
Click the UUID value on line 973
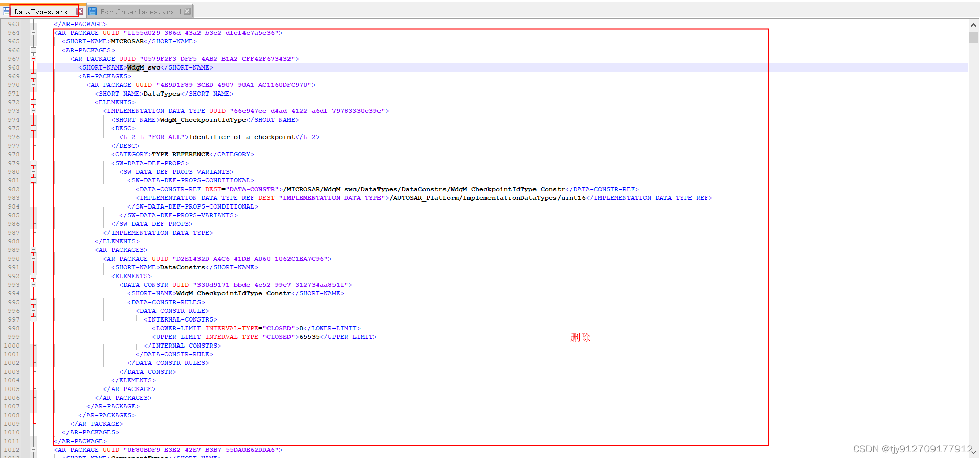307,111
